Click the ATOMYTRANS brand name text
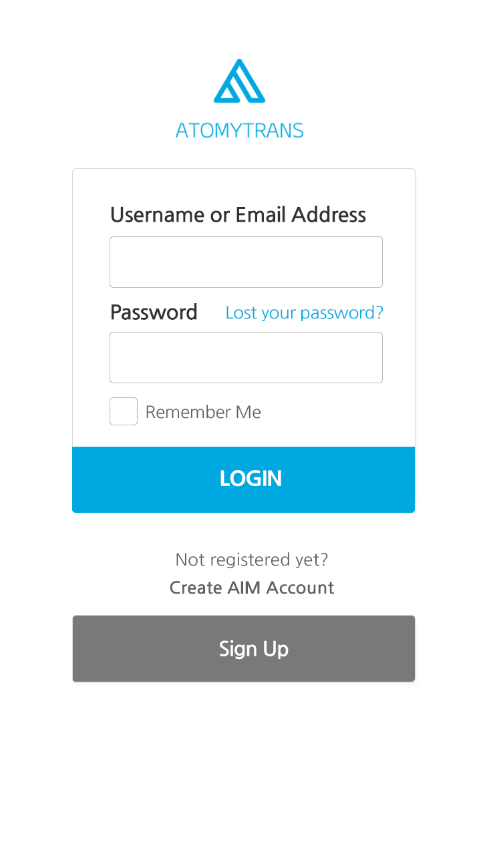The width and height of the screenshot is (481, 868). click(x=239, y=130)
